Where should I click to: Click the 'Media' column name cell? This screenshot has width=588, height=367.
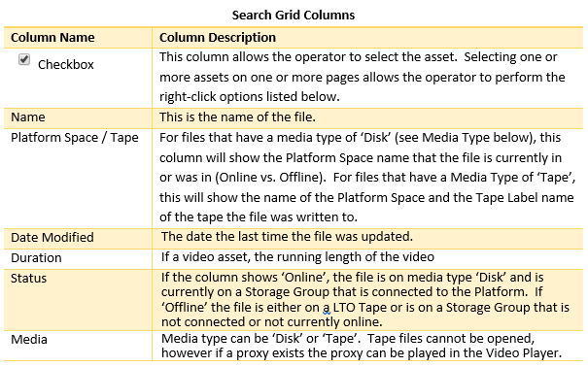pyautogui.click(x=78, y=346)
